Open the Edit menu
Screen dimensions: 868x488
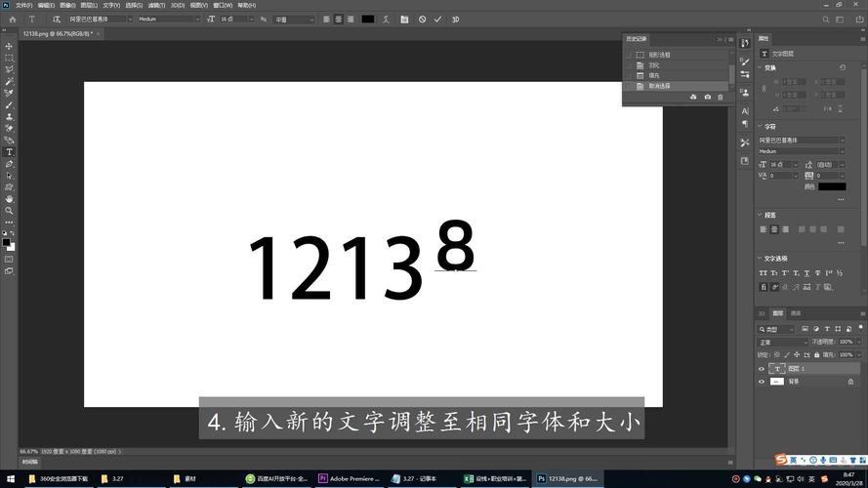click(x=46, y=5)
